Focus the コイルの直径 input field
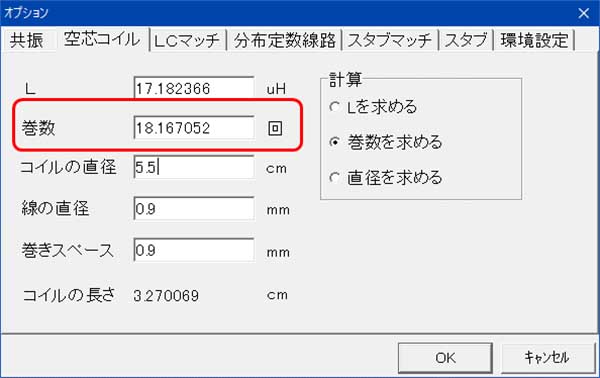 194,167
